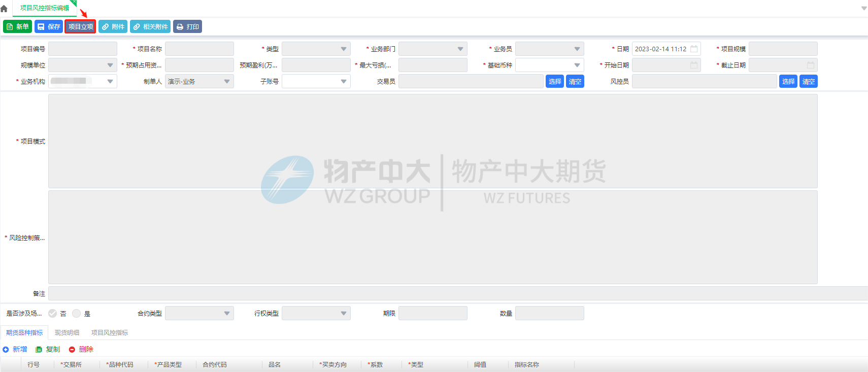Screen dimensions: 868x372
Task: Click the 备注 remarks field
Action: (458, 293)
